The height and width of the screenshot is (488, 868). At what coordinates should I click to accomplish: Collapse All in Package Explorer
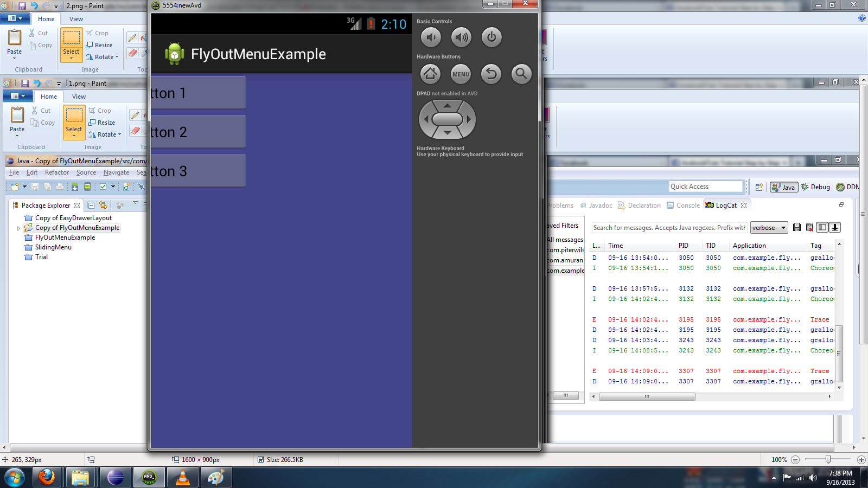pos(91,206)
